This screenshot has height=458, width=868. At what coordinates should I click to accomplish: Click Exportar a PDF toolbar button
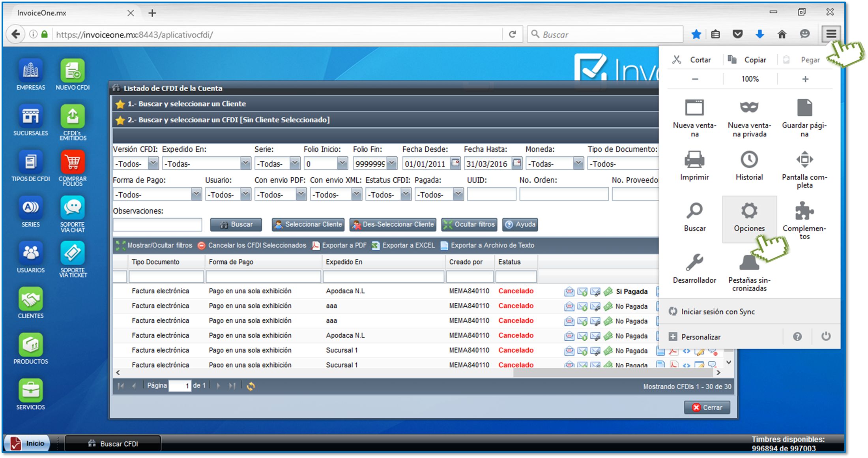[339, 245]
